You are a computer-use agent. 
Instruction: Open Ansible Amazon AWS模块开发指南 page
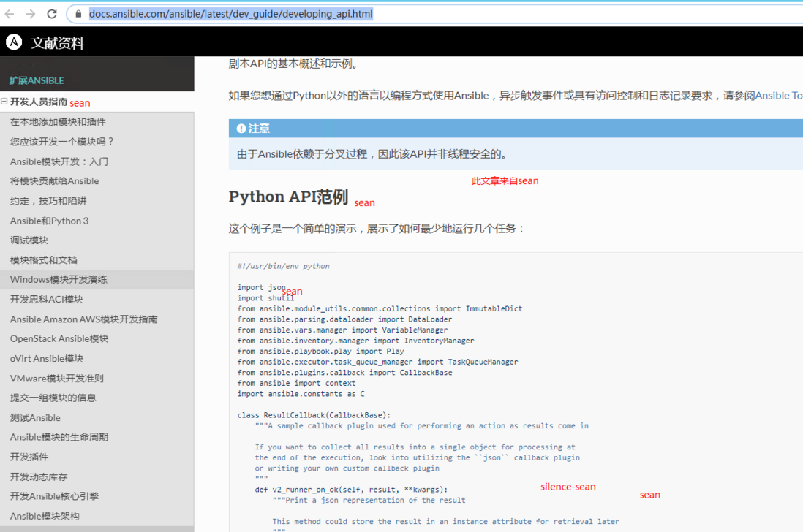pos(83,319)
